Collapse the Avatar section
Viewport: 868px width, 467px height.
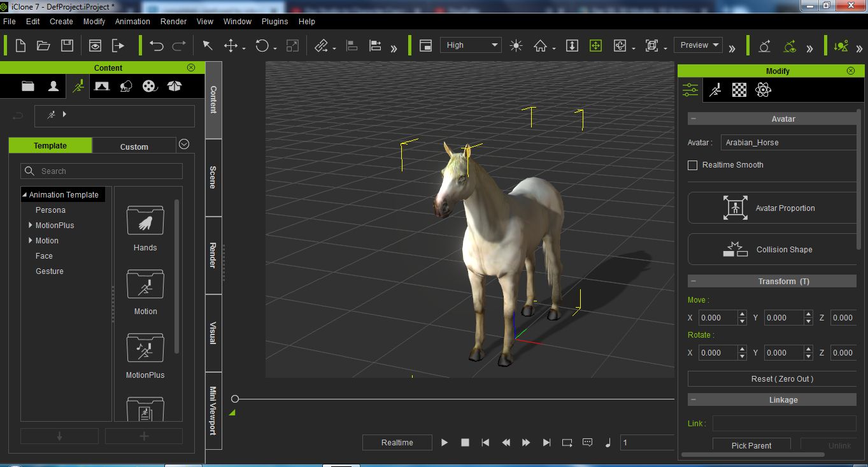pyautogui.click(x=694, y=119)
